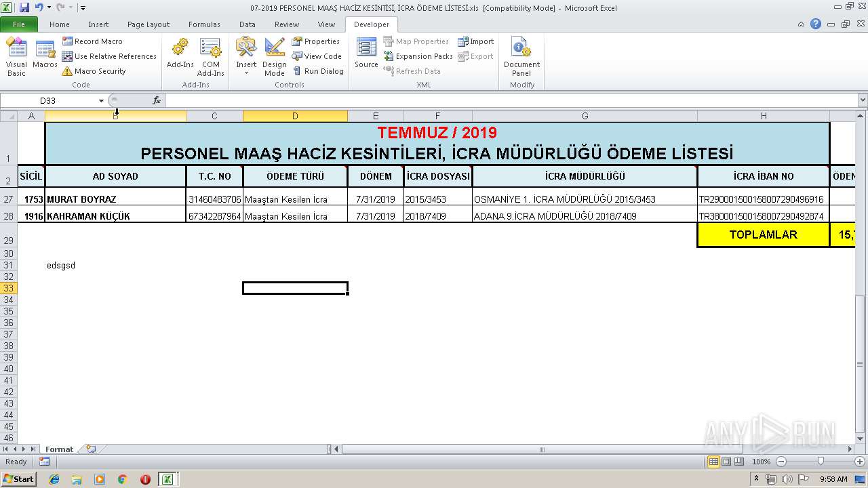Select cell 2018/7409 in İCRA DOSYASI column
The height and width of the screenshot is (488, 868).
(x=438, y=216)
